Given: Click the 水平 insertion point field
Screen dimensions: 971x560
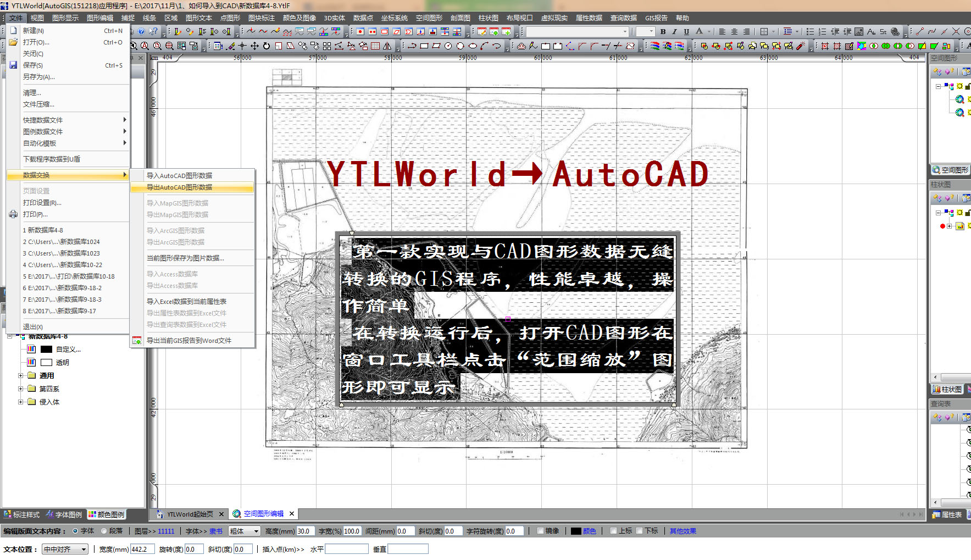Looking at the screenshot, I should (346, 549).
